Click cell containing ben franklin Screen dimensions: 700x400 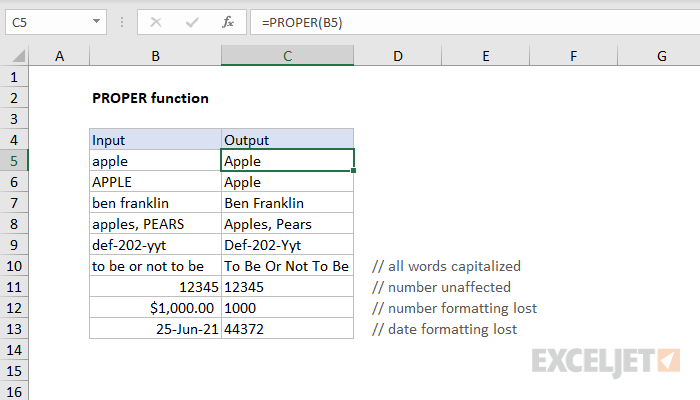(155, 203)
